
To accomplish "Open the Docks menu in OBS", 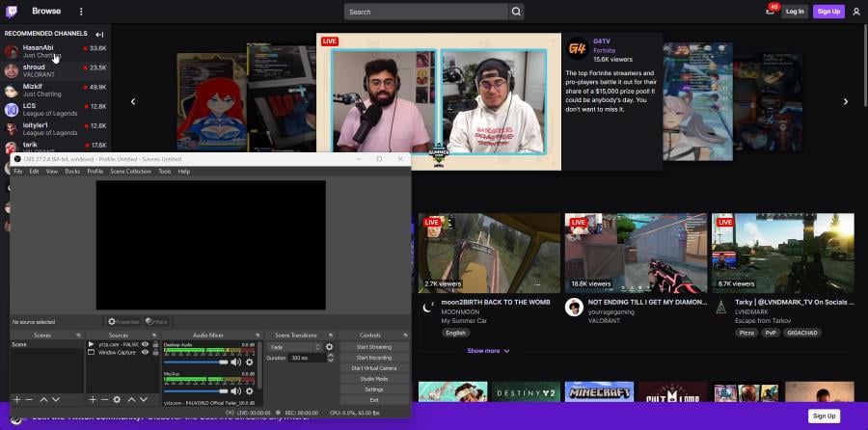I will [x=72, y=172].
